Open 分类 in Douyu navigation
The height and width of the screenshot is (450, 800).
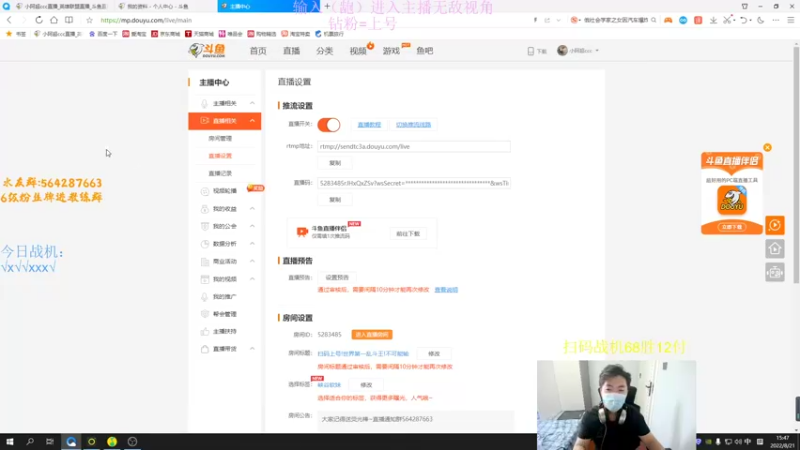(324, 51)
